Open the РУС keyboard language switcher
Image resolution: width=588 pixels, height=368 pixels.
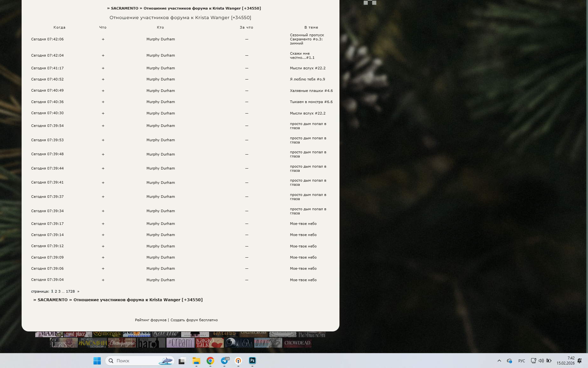tap(522, 361)
